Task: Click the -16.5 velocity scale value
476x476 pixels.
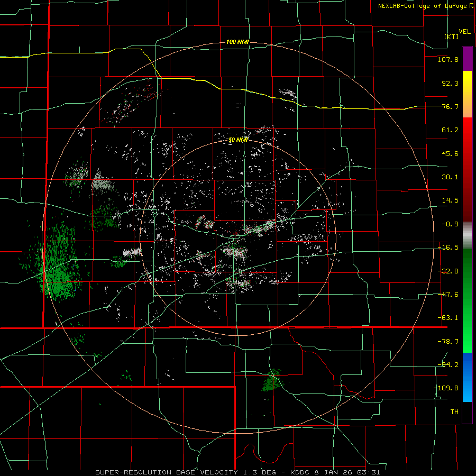Action: click(x=448, y=248)
